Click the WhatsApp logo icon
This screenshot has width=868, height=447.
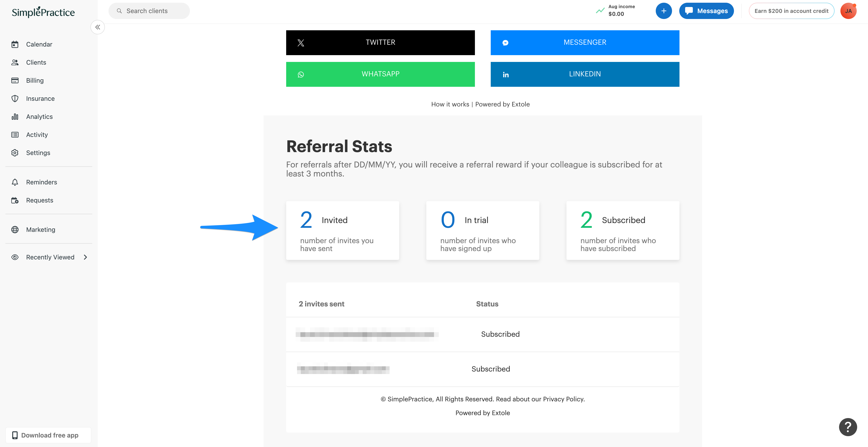(x=301, y=74)
